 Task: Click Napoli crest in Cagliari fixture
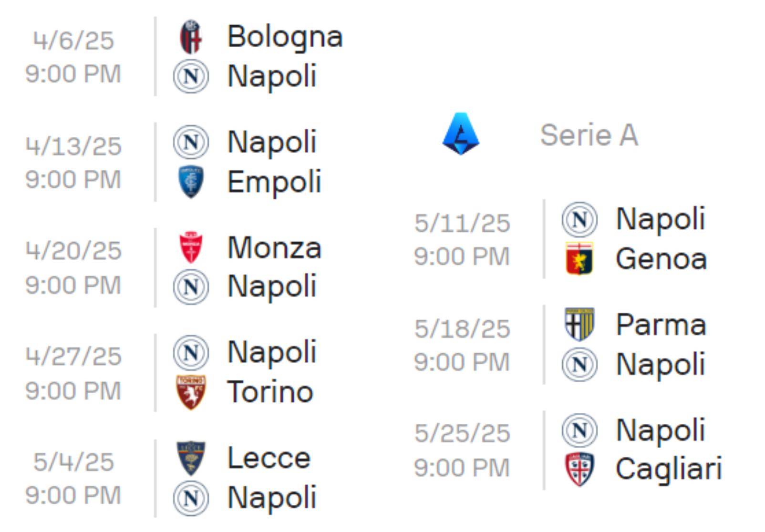coord(579,430)
